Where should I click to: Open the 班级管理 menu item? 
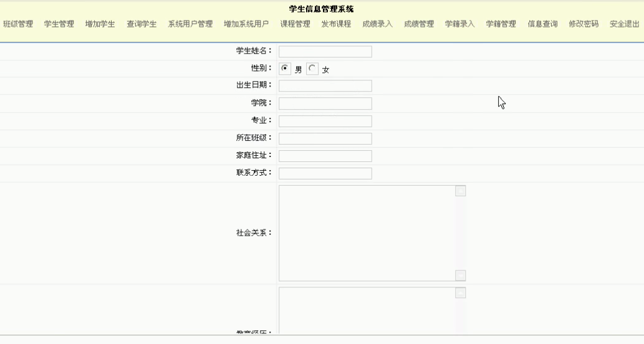click(x=18, y=24)
